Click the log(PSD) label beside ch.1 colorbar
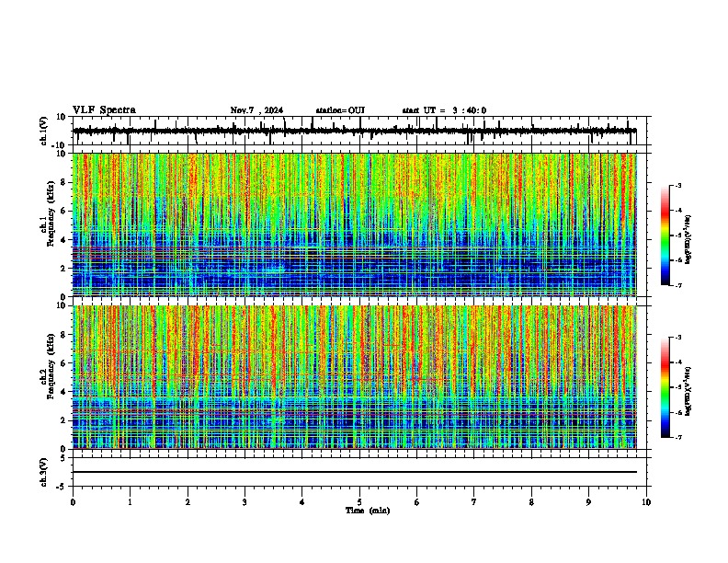Image resolution: width=728 pixels, height=563 pixels. [688, 240]
